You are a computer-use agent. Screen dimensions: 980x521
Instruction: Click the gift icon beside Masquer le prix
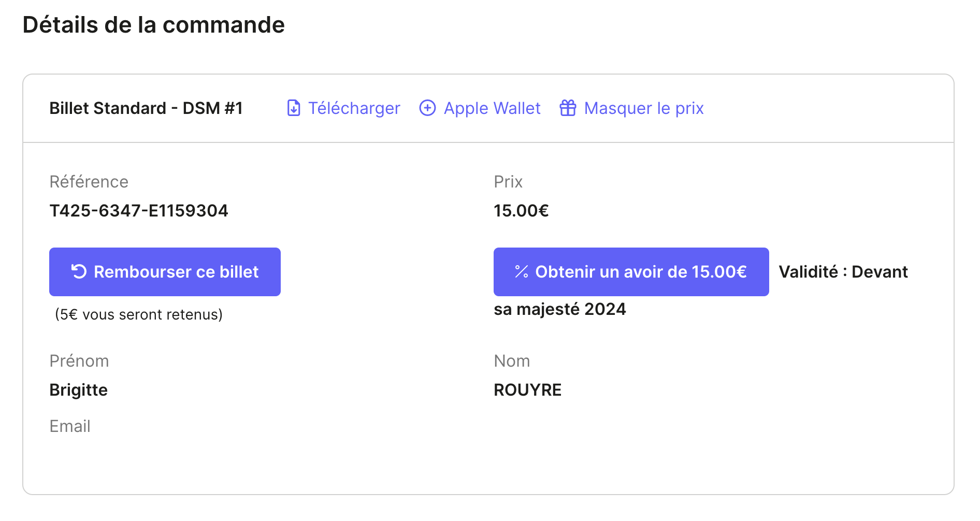click(568, 108)
